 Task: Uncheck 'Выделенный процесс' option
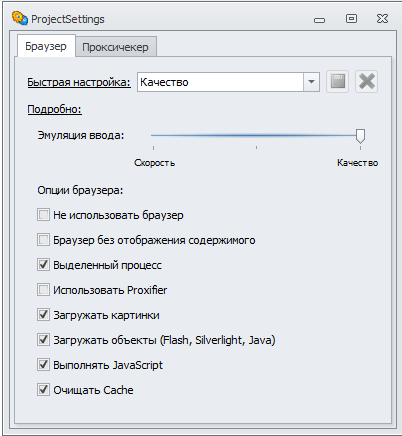pos(43,265)
